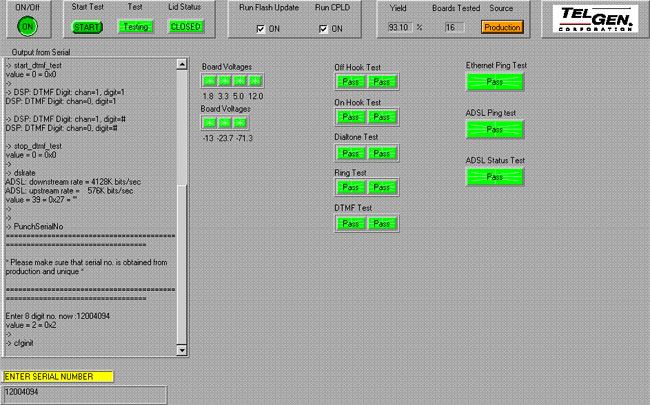Image resolution: width=650 pixels, height=405 pixels.
Task: Click the Yield percentage field 93.10
Action: tap(400, 27)
